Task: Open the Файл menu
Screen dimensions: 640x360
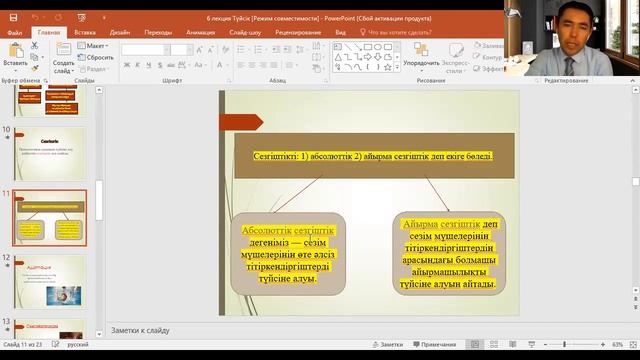Action: pyautogui.click(x=15, y=32)
